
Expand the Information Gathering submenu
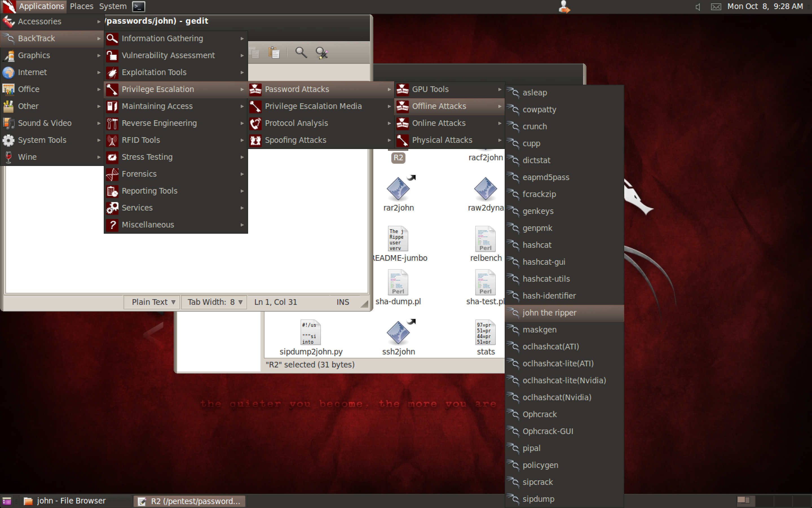[176, 39]
